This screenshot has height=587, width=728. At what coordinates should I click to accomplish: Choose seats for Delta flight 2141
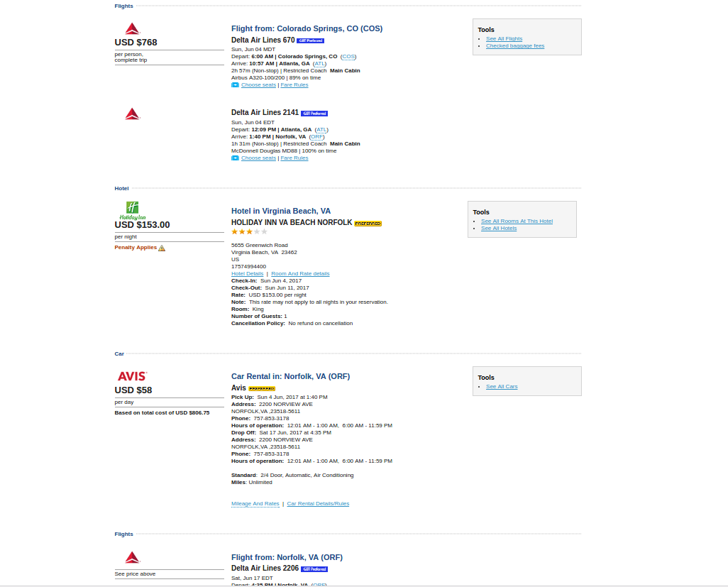tap(258, 158)
